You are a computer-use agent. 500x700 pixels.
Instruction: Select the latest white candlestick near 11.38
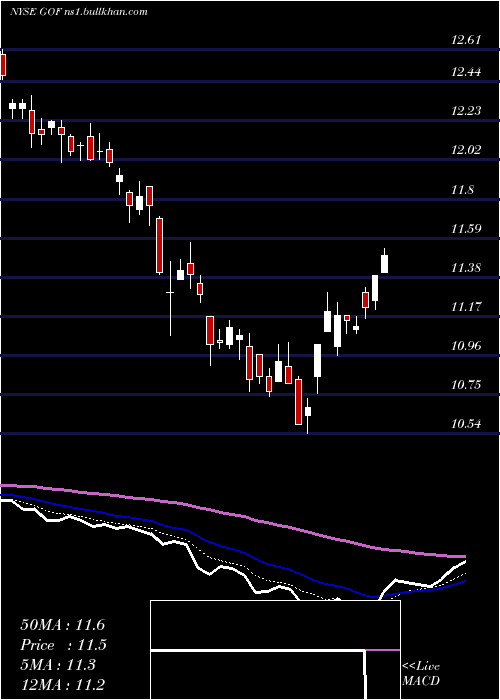coord(384,263)
